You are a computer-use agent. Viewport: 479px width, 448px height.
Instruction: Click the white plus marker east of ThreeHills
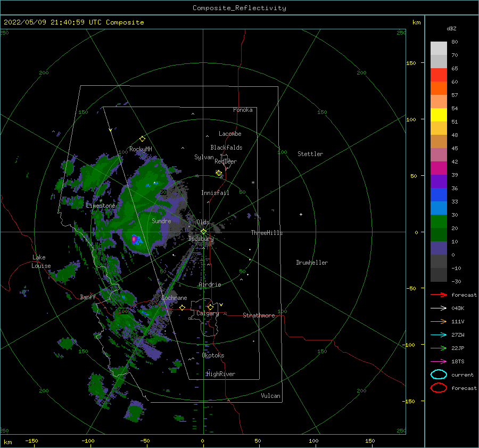(301, 214)
